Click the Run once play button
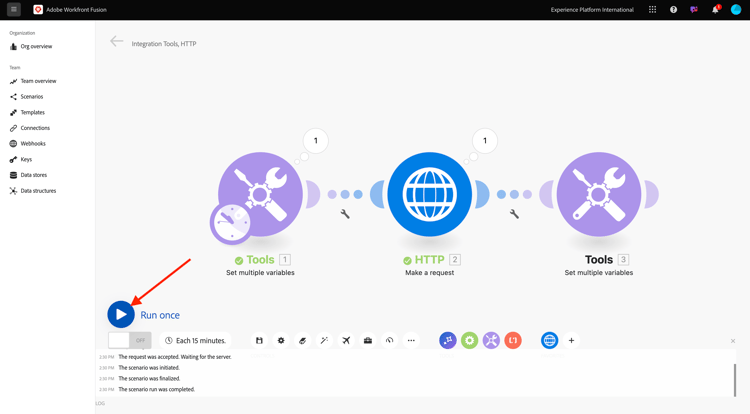This screenshot has height=414, width=750. (x=121, y=314)
